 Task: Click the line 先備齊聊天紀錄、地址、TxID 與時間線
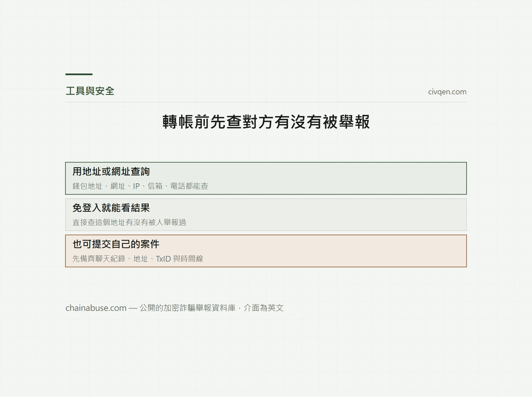[138, 259]
